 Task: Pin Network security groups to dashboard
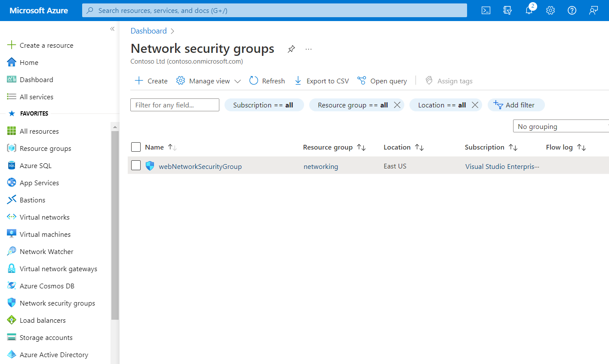click(291, 49)
